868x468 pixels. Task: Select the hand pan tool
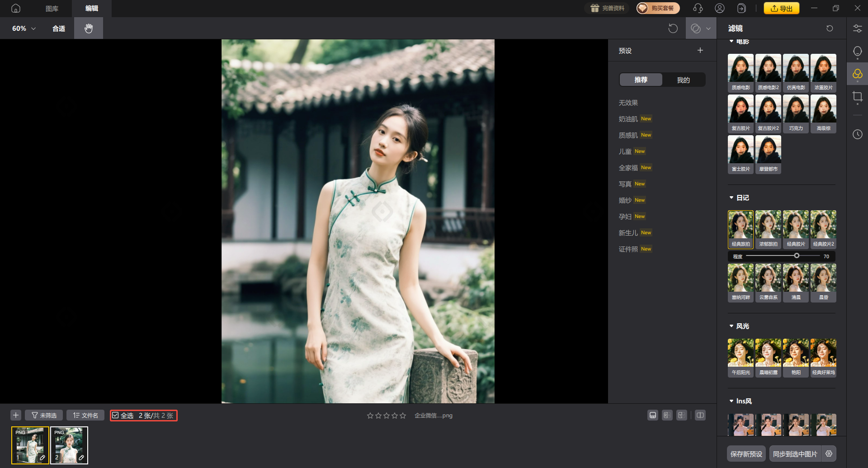[x=89, y=28]
